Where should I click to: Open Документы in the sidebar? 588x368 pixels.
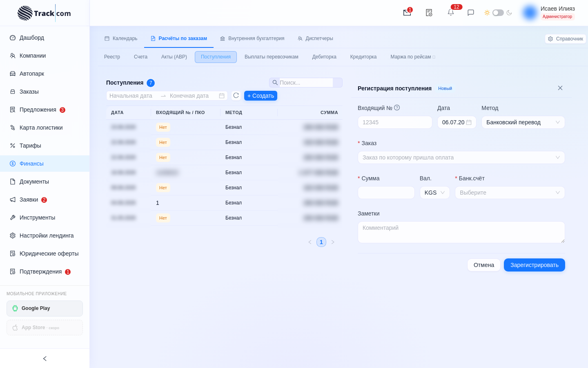pos(45,182)
